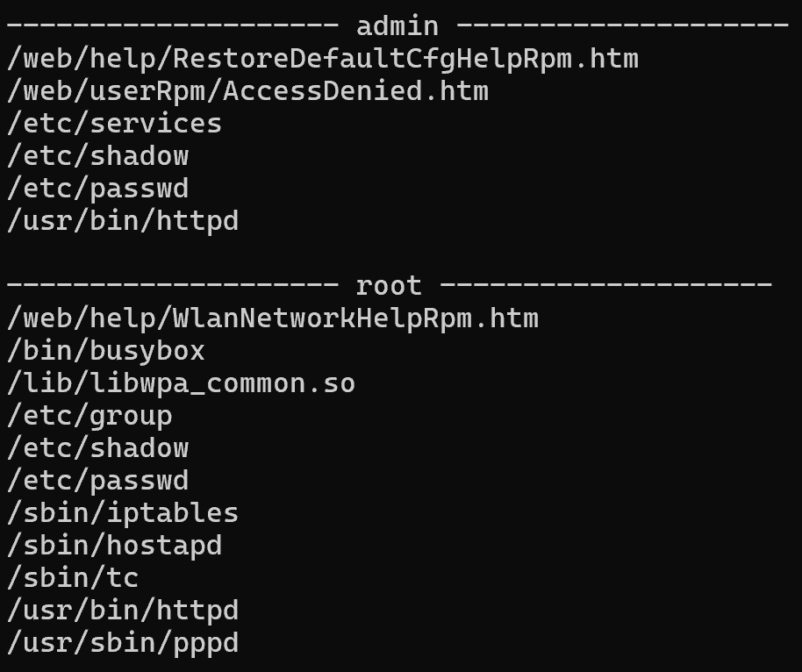
Task: Click the WlanNetworkHelpRpm.htm path line
Action: (272, 318)
